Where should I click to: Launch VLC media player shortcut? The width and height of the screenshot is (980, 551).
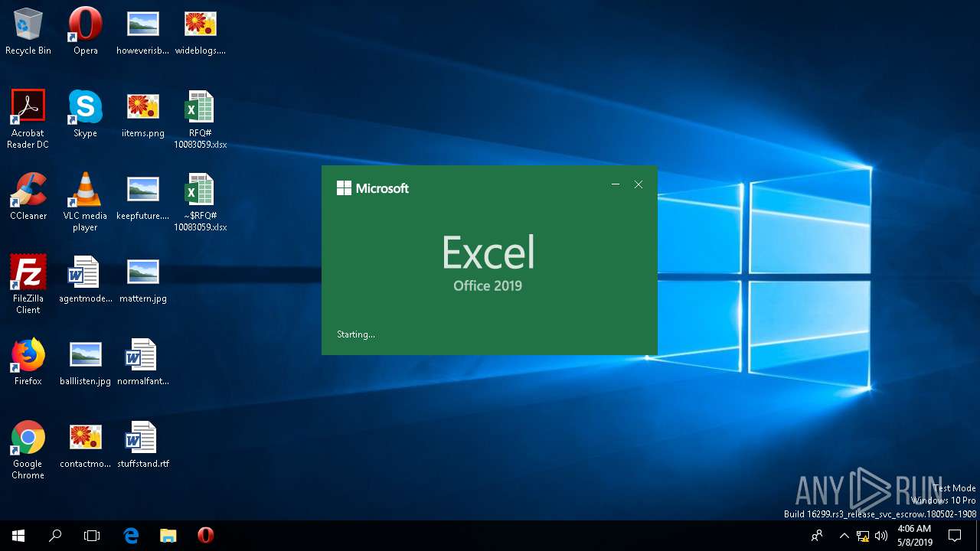click(85, 202)
